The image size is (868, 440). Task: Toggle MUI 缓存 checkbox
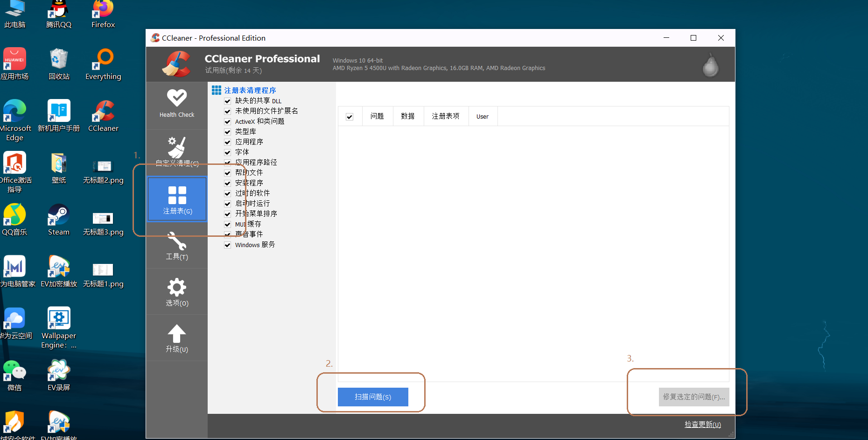click(228, 224)
